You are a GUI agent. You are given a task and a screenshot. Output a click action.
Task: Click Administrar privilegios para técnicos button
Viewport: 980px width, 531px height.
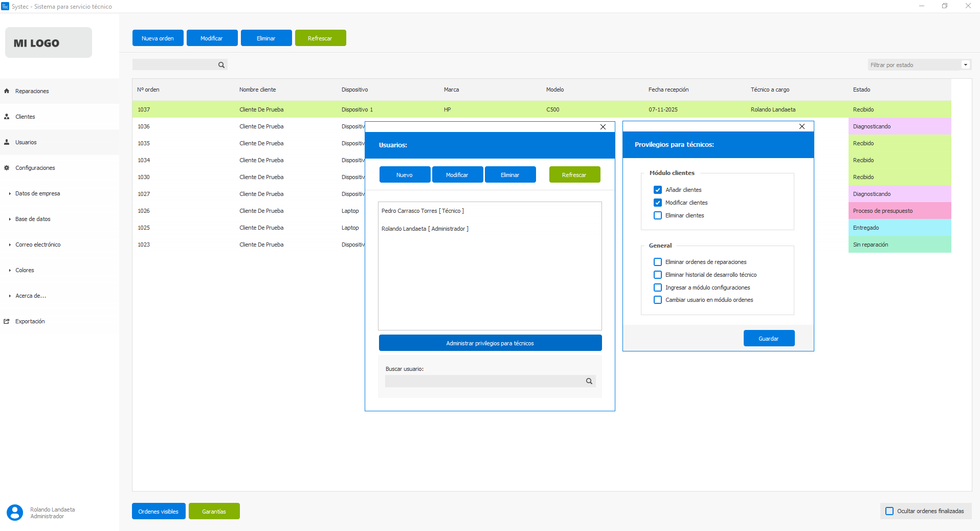490,343
